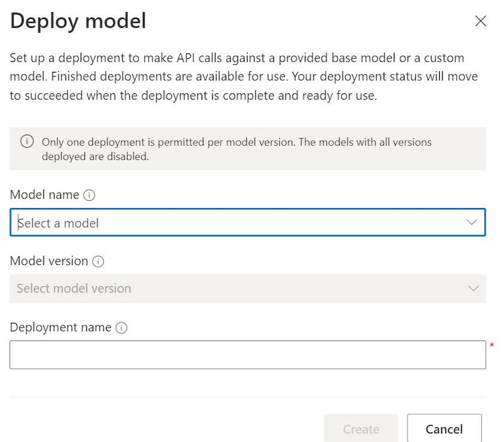Click the Deployment name field label

coord(60,327)
